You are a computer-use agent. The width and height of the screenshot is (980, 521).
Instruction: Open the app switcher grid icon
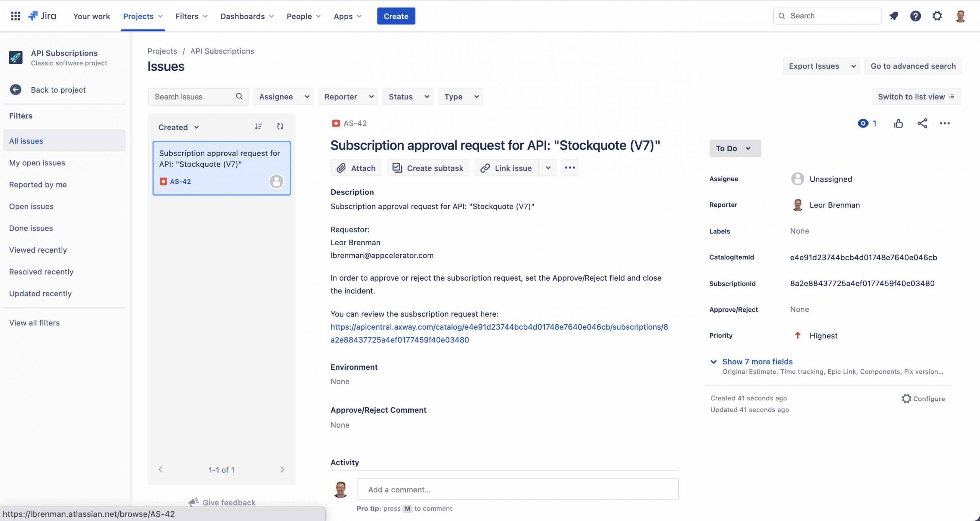pos(15,16)
